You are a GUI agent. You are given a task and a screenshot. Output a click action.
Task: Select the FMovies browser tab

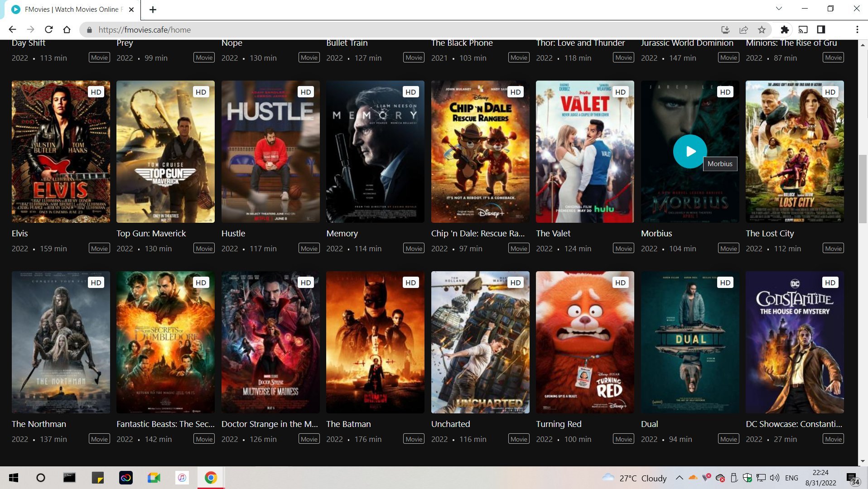(72, 10)
